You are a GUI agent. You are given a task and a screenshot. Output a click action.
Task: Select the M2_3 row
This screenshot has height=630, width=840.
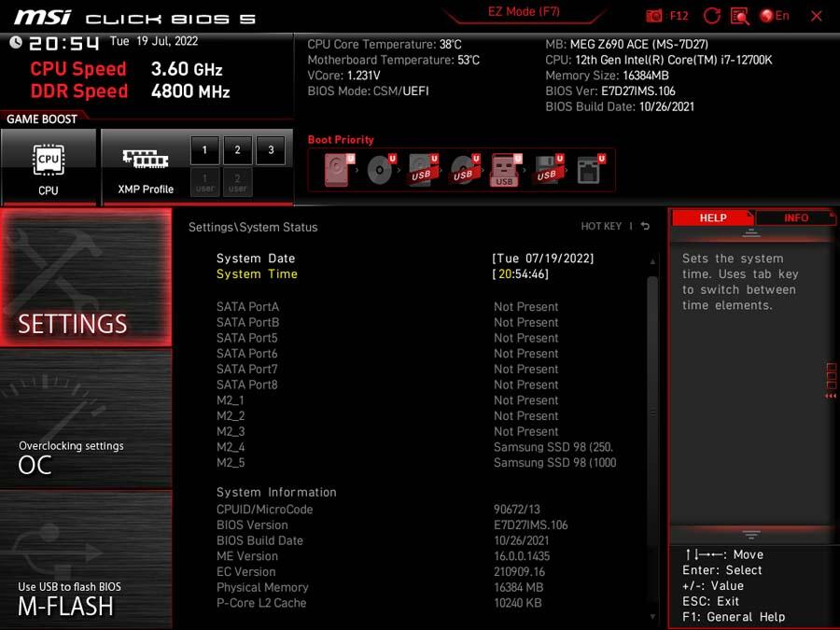pos(416,430)
